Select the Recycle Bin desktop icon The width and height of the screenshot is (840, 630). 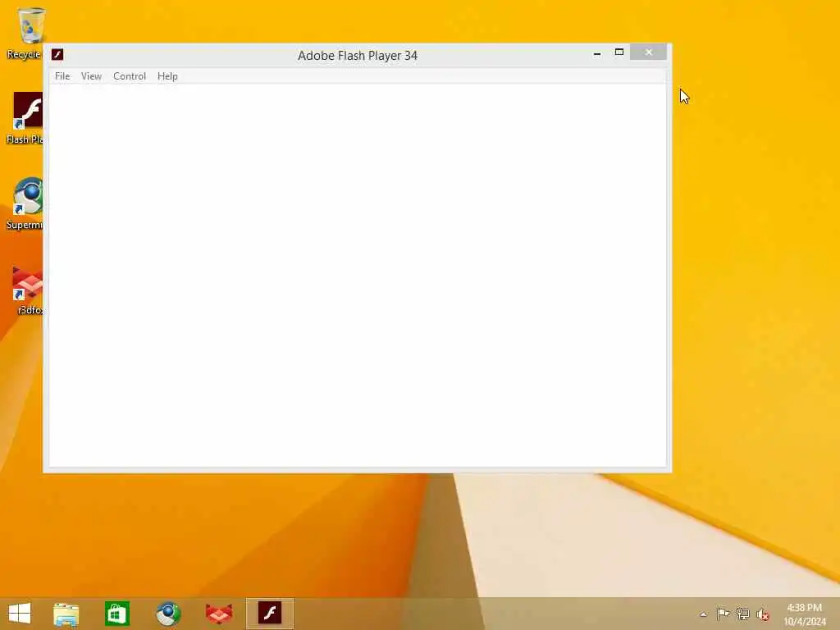(x=25, y=32)
